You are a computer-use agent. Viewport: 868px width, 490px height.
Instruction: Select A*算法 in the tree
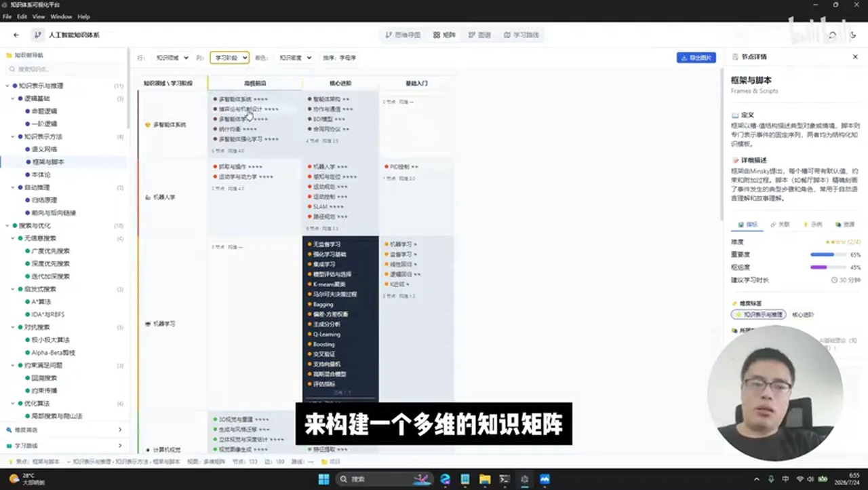[x=41, y=301]
